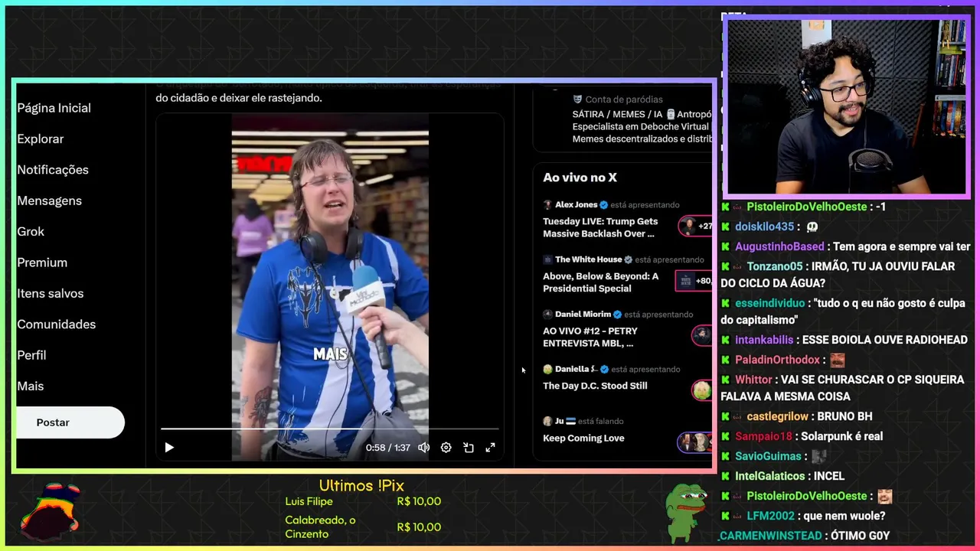Open Página Inicial in the sidebar
The image size is (980, 551).
(54, 108)
